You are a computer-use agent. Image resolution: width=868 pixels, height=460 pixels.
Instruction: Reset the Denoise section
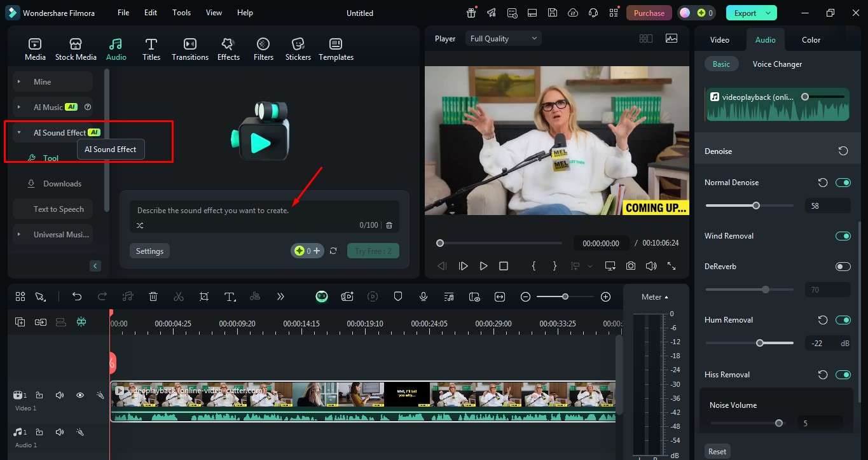pos(843,151)
